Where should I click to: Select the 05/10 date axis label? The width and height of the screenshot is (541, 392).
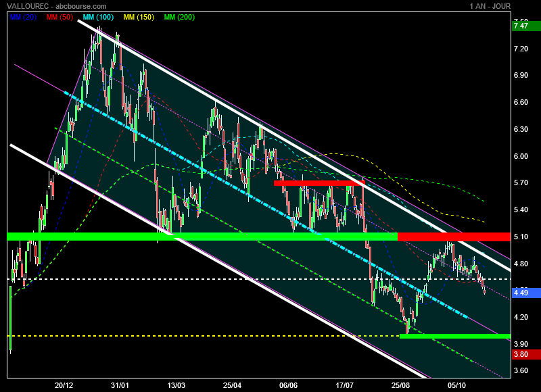pyautogui.click(x=456, y=385)
